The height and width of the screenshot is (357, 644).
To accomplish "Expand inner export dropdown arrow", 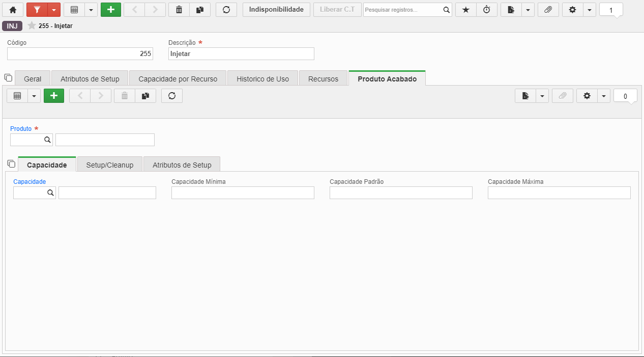I will pos(542,96).
